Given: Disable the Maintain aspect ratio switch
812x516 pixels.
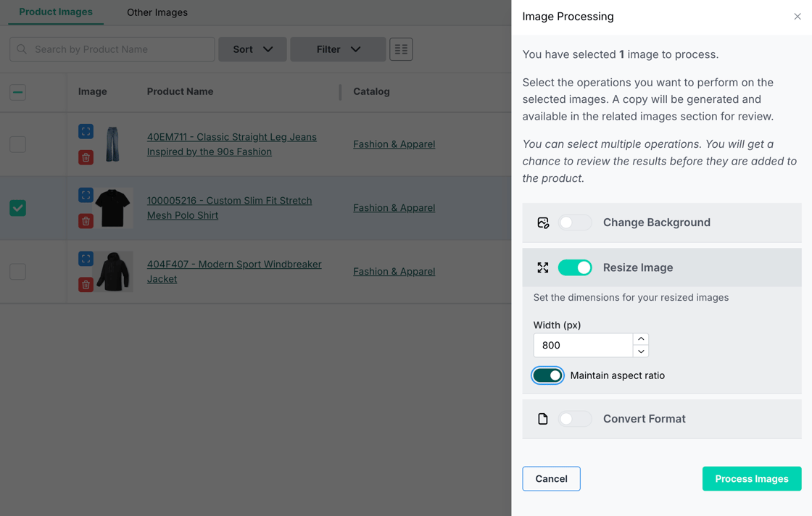Looking at the screenshot, I should (x=547, y=375).
